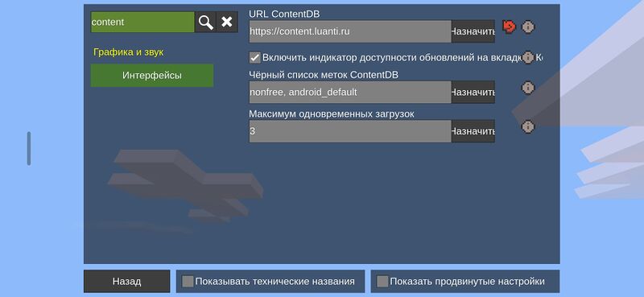Focus the search field containing 'content'
Viewport: 644px width, 297px height.
click(x=142, y=23)
